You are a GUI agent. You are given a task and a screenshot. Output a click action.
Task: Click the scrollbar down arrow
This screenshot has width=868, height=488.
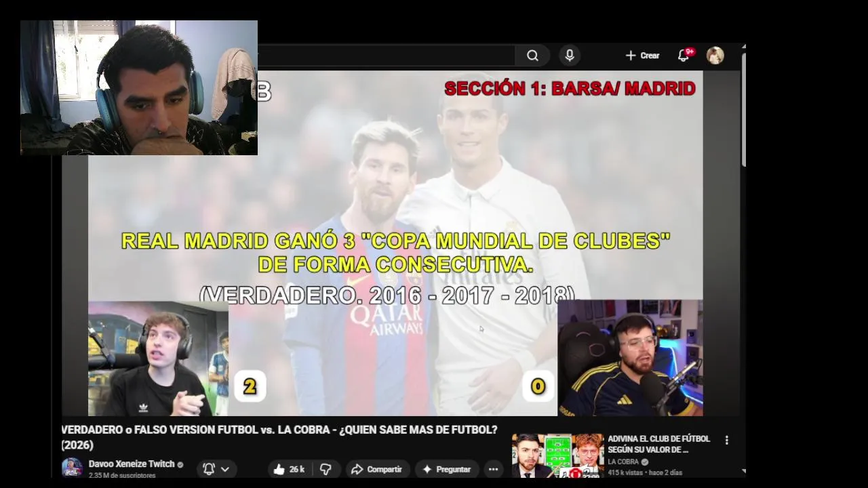point(744,471)
